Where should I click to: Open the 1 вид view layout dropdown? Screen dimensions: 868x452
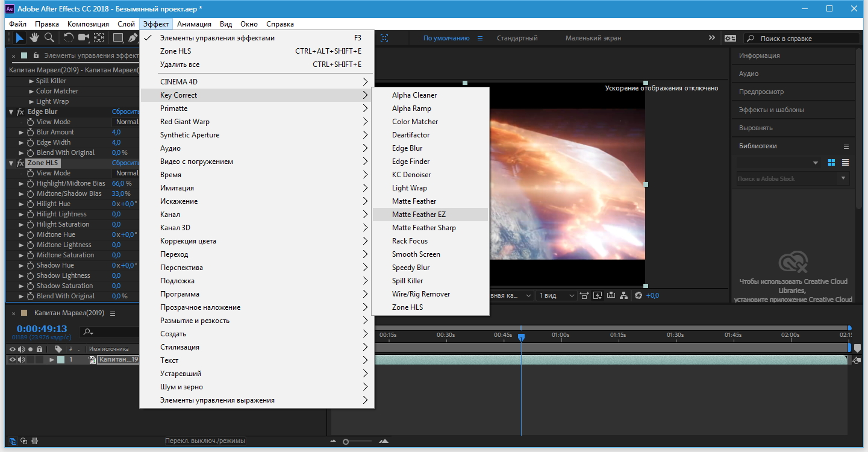557,295
